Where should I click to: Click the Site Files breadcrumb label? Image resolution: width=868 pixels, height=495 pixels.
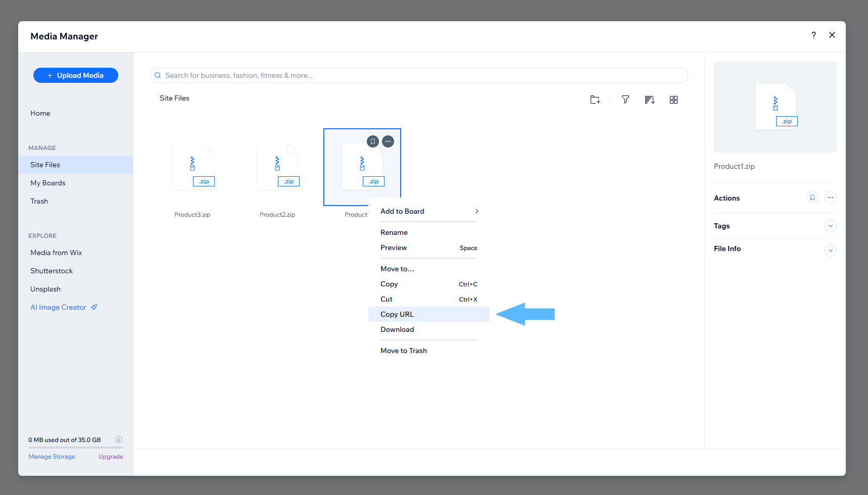(174, 98)
